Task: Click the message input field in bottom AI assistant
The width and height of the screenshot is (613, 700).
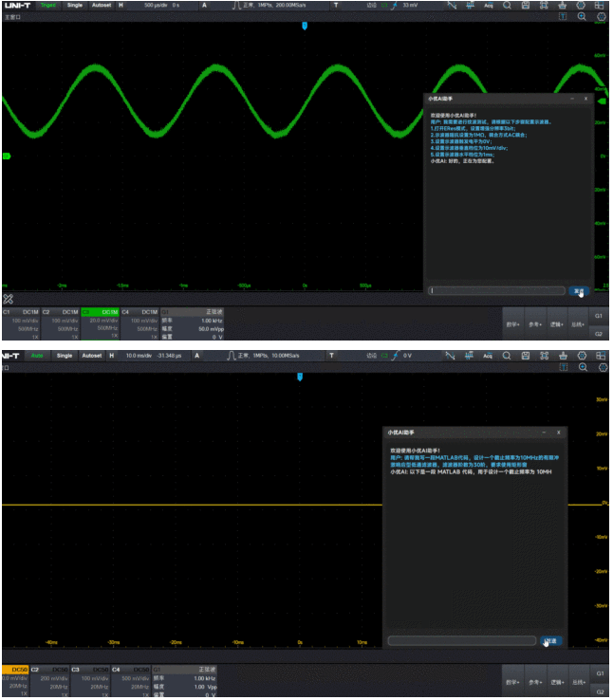Action: [x=462, y=641]
